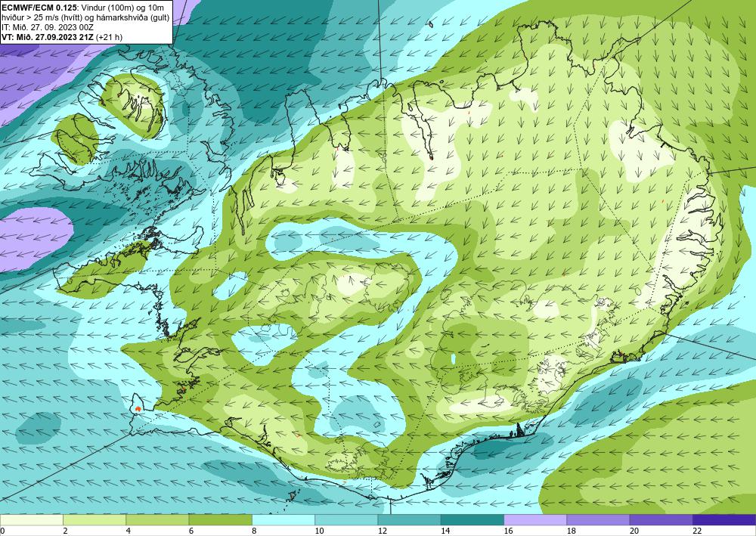
Task: Click the 18–20 m/s purple legend swatch
Action: click(598, 519)
